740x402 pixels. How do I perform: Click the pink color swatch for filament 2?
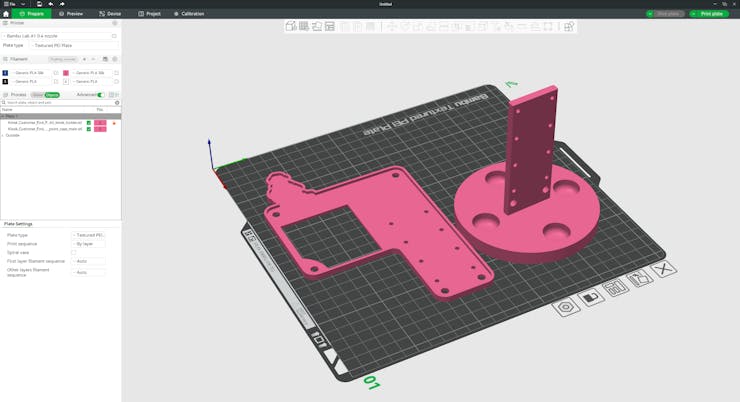coord(66,73)
